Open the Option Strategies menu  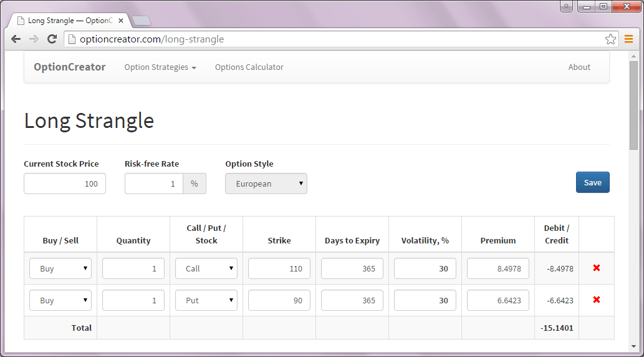tap(160, 67)
